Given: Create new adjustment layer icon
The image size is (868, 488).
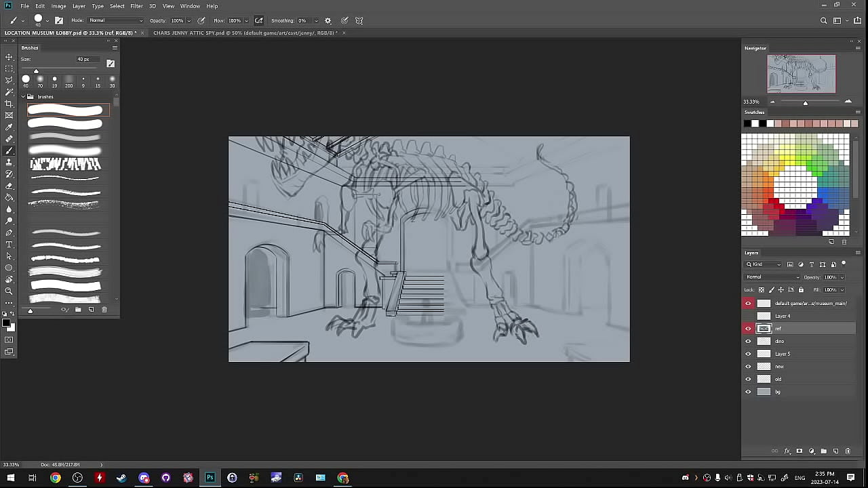Looking at the screenshot, I should [812, 451].
